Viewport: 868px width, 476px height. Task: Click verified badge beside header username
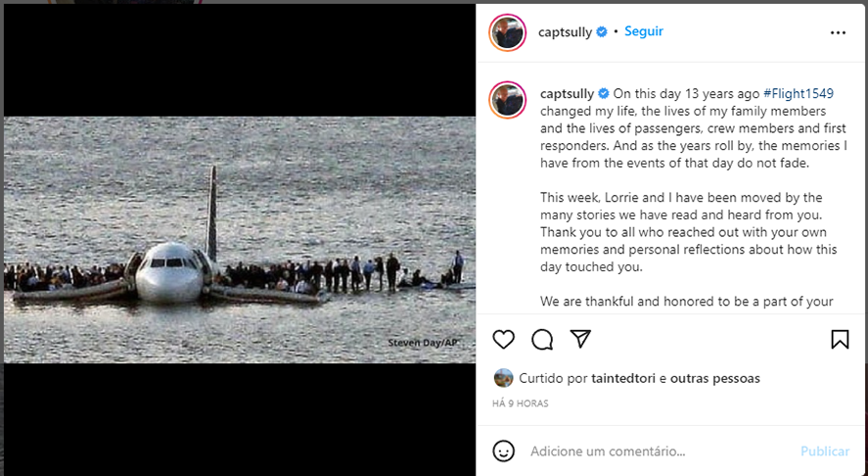[x=603, y=32]
